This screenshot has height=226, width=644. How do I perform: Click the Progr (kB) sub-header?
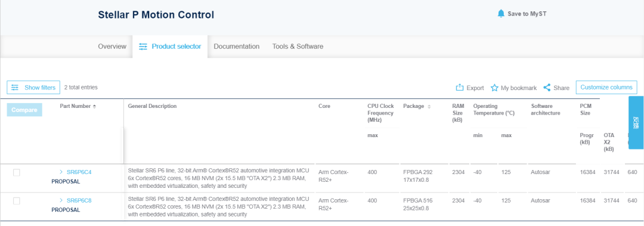pos(586,139)
